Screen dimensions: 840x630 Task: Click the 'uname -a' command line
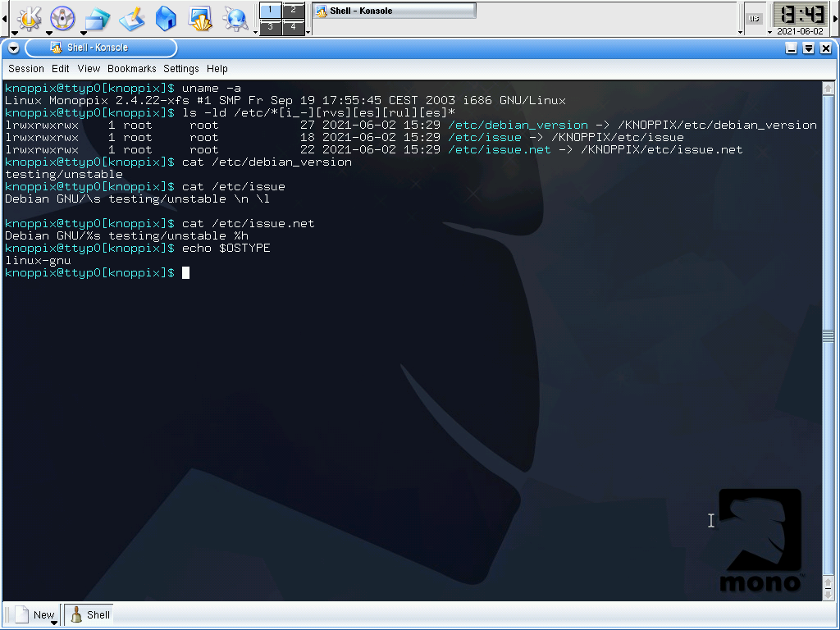tap(212, 89)
